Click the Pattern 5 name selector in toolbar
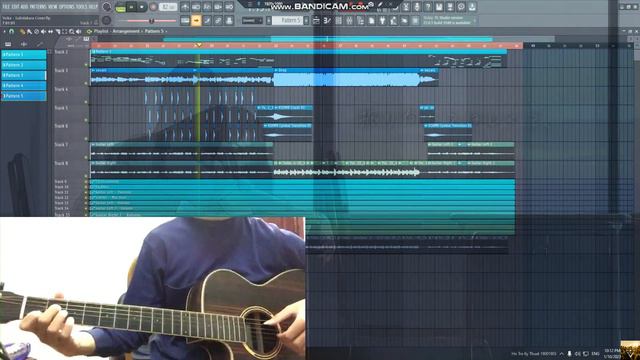 tap(288, 20)
